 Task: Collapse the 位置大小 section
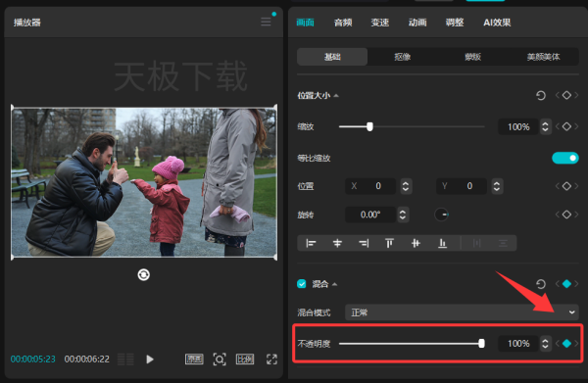336,96
